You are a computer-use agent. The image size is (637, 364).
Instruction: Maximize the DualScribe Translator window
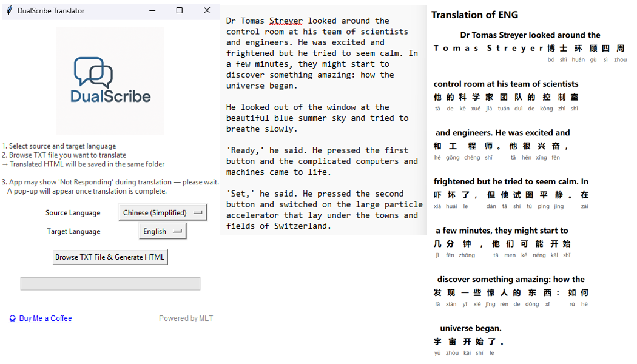(179, 10)
